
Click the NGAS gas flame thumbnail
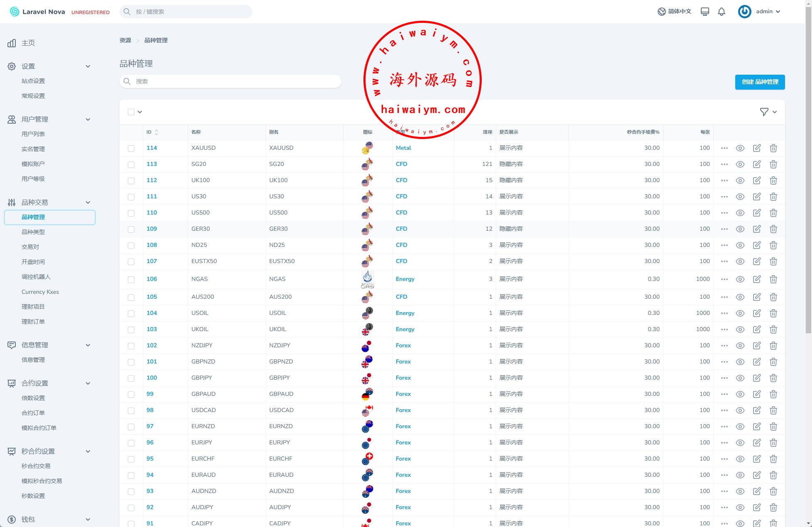click(x=367, y=279)
